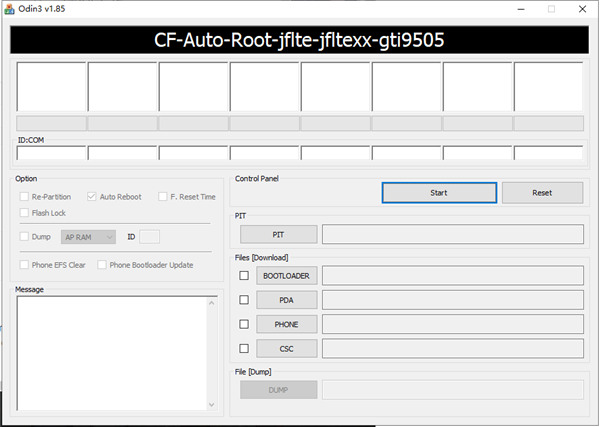
Task: Toggle the Auto Reboot checkbox
Action: 91,197
